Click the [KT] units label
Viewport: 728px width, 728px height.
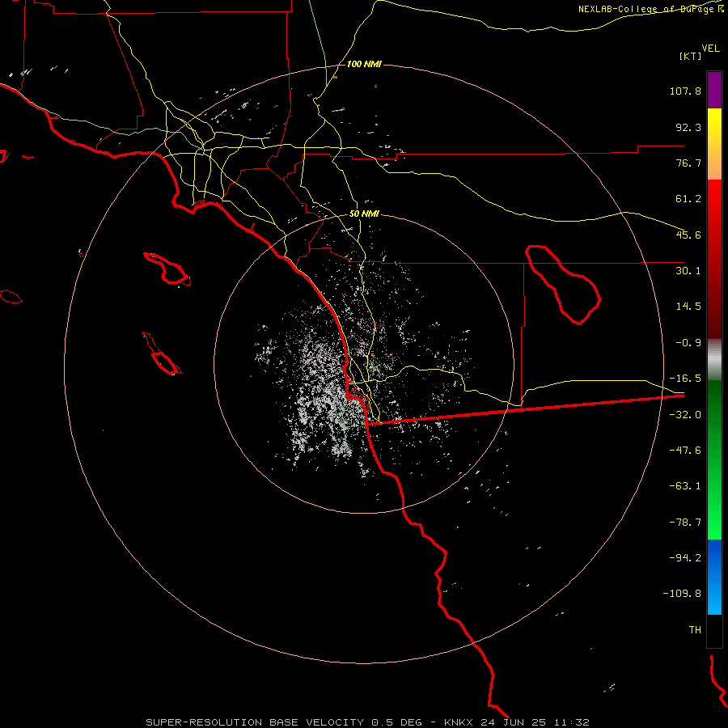(x=691, y=56)
